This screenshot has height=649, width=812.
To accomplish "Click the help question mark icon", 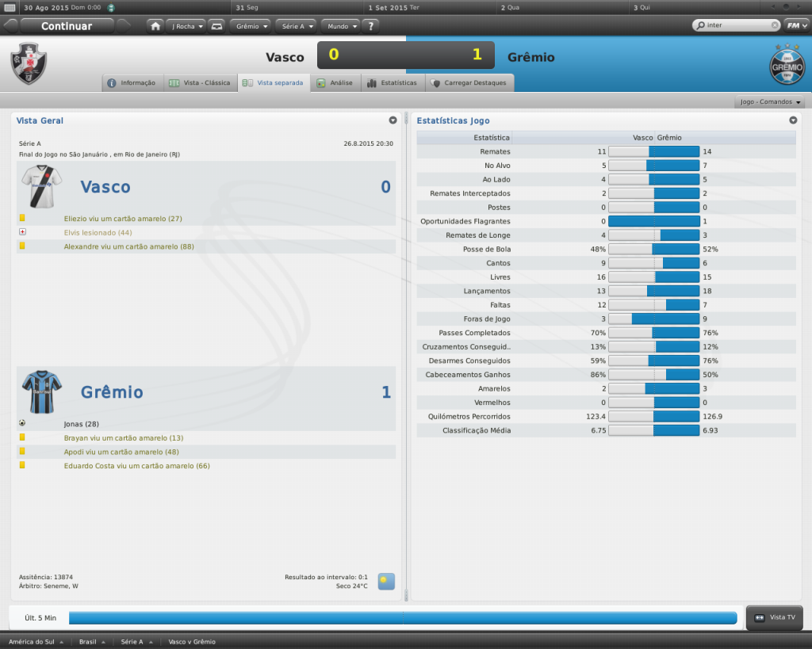I will click(370, 25).
